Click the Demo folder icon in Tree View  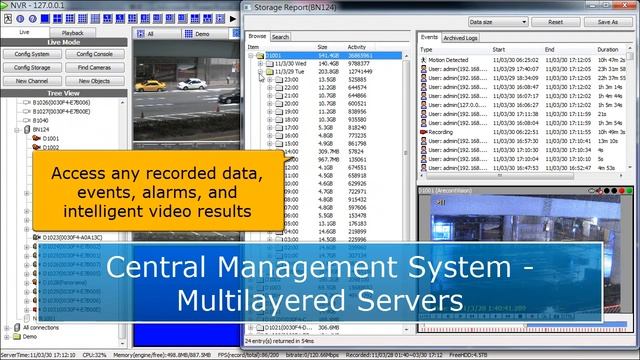(x=17, y=337)
